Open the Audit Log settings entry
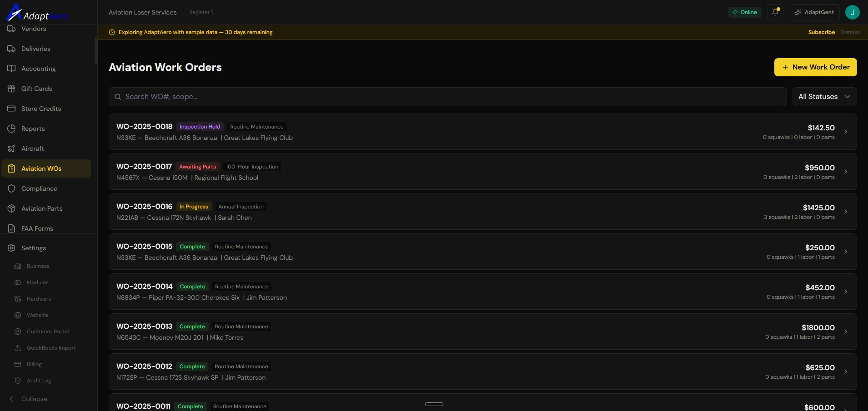Image resolution: width=868 pixels, height=411 pixels. coord(39,381)
